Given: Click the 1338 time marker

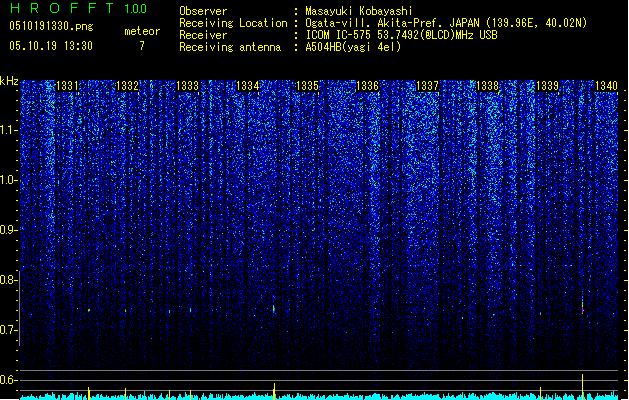Looking at the screenshot, I should tap(487, 86).
